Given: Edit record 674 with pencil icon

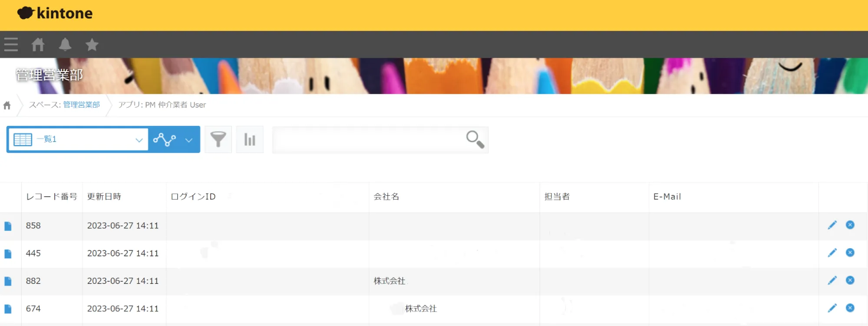Looking at the screenshot, I should pyautogui.click(x=832, y=308).
